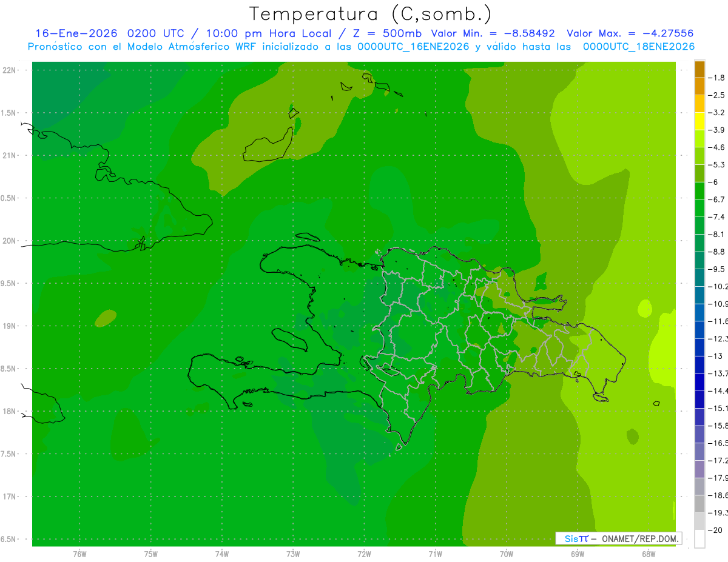The width and height of the screenshot is (728, 562).
Task: Click the brown top swatch above -1.8
Action: pyautogui.click(x=699, y=69)
